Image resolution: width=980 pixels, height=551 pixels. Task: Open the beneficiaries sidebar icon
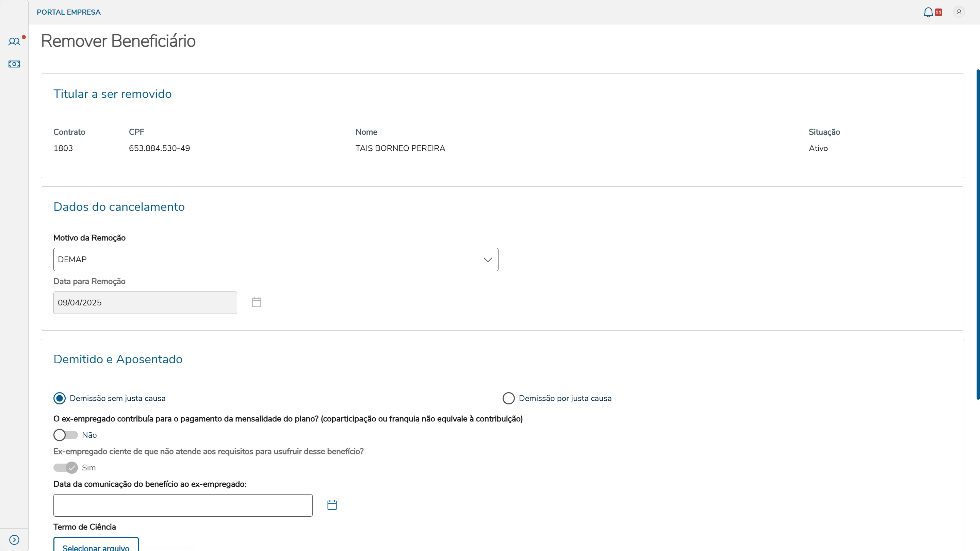coord(14,41)
